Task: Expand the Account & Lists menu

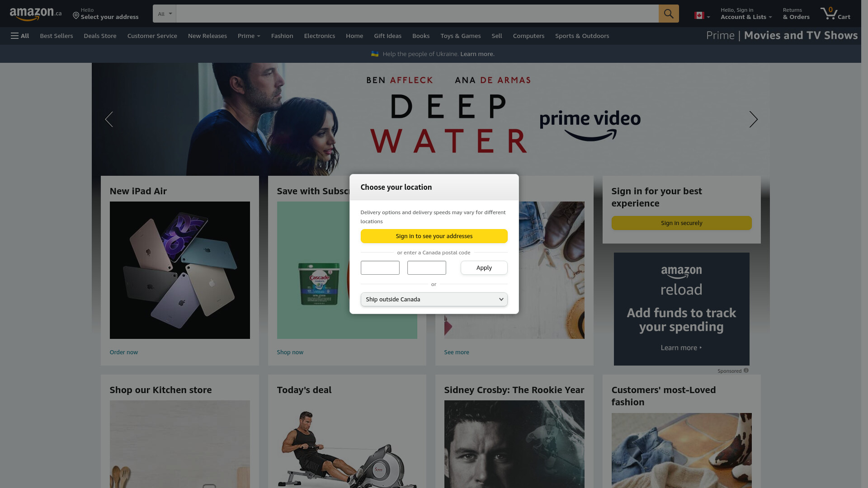Action: click(746, 14)
